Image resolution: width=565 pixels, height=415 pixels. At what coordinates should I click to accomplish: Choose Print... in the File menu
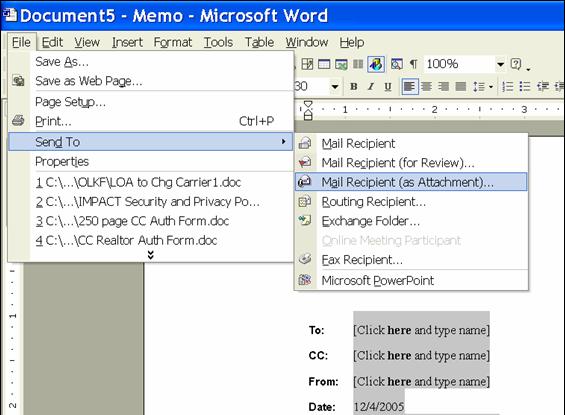(x=151, y=121)
